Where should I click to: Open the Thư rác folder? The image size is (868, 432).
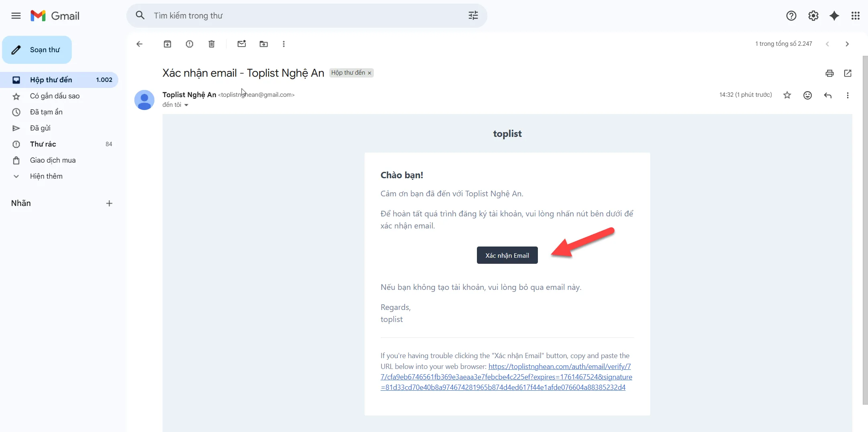click(x=43, y=144)
